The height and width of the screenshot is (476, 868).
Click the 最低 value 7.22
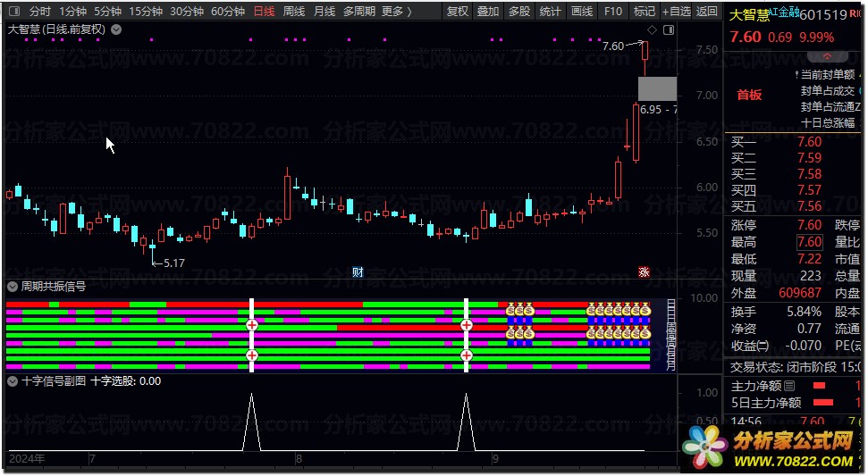click(809, 259)
